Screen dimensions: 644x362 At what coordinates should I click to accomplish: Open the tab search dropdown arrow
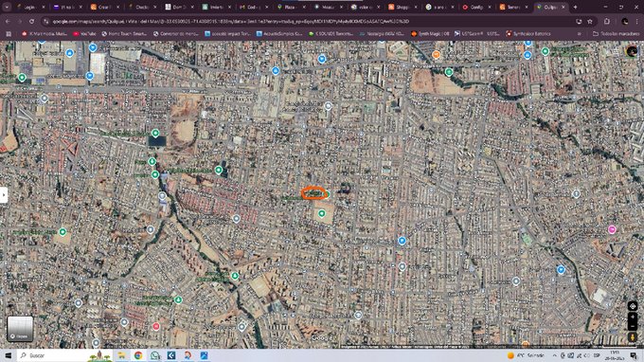point(7,7)
